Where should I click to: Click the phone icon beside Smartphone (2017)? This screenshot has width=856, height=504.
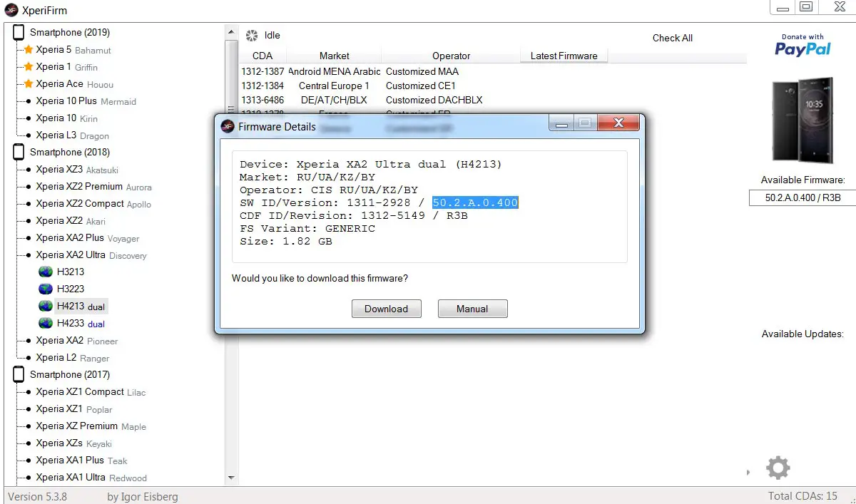tap(19, 374)
